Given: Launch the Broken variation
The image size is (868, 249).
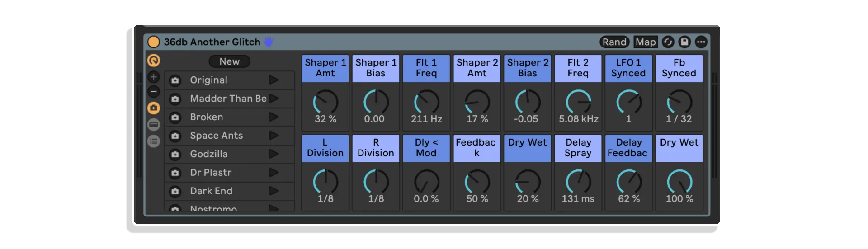Looking at the screenshot, I should pyautogui.click(x=274, y=117).
